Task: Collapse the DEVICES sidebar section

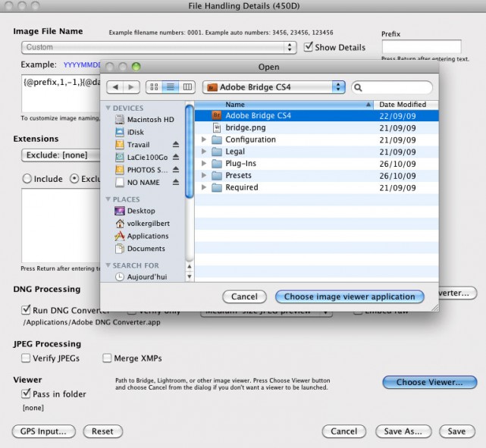Action: click(x=108, y=108)
